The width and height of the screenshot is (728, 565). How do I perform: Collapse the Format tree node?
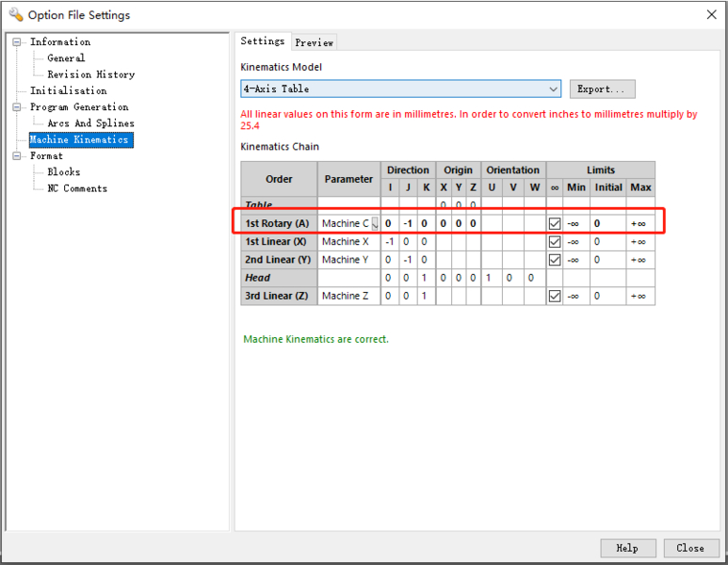[x=17, y=156]
